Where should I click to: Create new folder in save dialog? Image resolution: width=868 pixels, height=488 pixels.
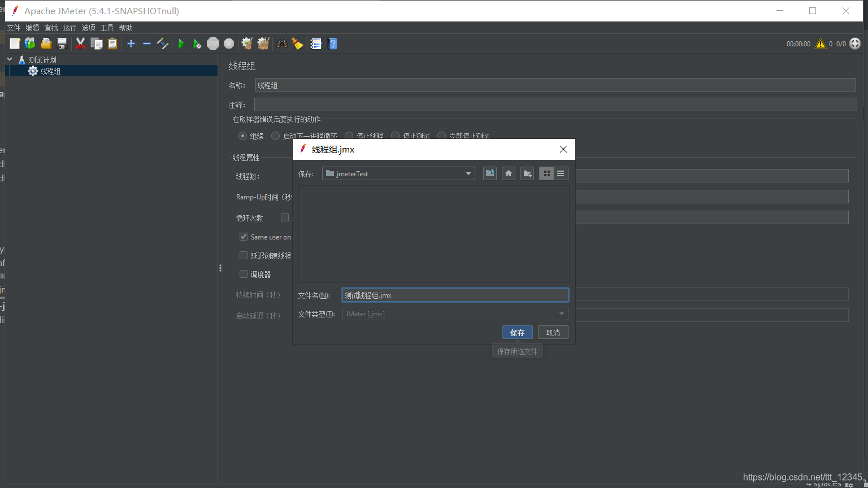(x=527, y=173)
